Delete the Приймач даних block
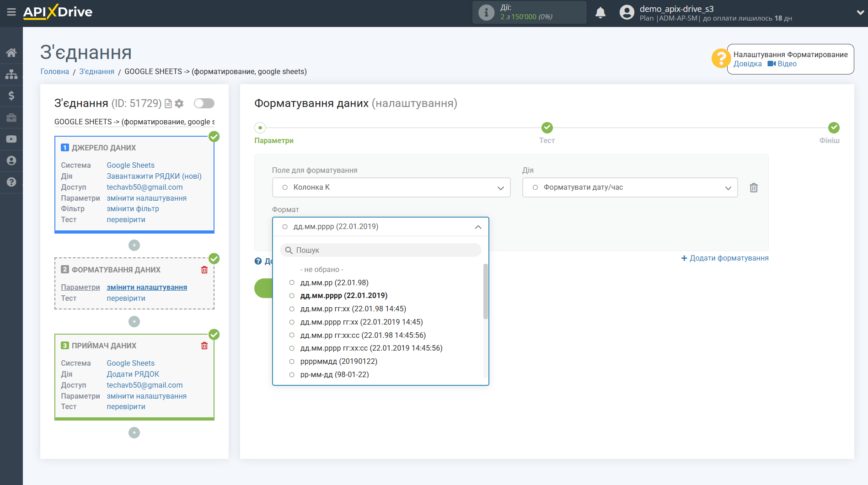The width and height of the screenshot is (868, 485). click(x=204, y=346)
